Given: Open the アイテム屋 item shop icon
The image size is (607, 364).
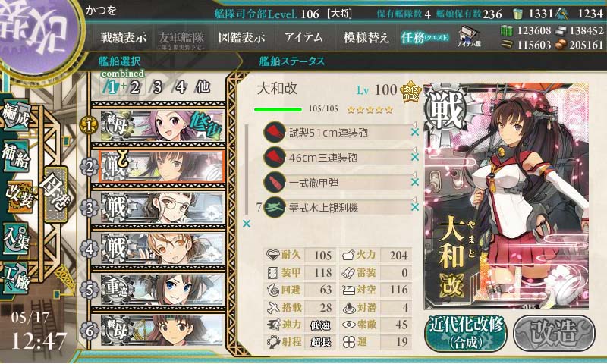Looking at the screenshot, I should tap(469, 36).
